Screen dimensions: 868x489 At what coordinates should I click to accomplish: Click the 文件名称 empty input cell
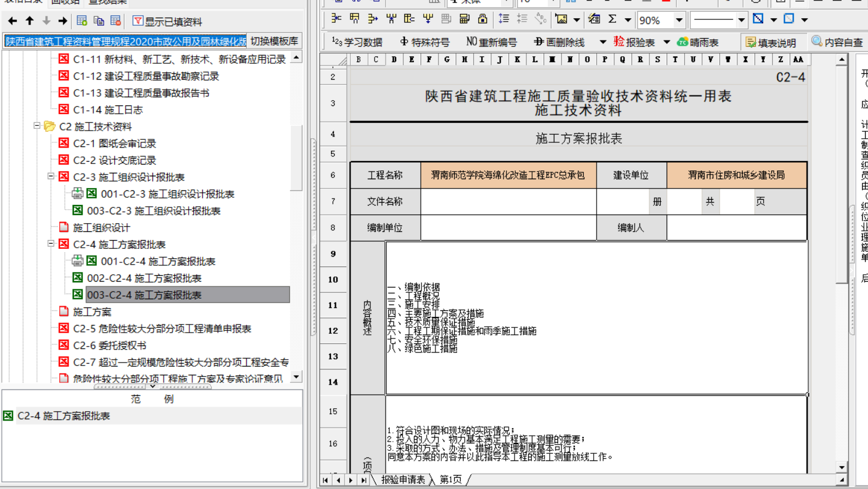(x=508, y=201)
